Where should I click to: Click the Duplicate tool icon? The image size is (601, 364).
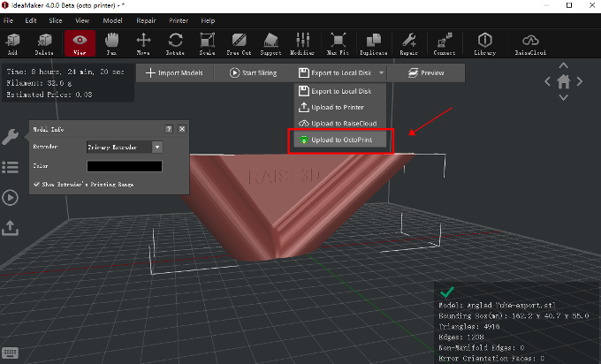374,42
